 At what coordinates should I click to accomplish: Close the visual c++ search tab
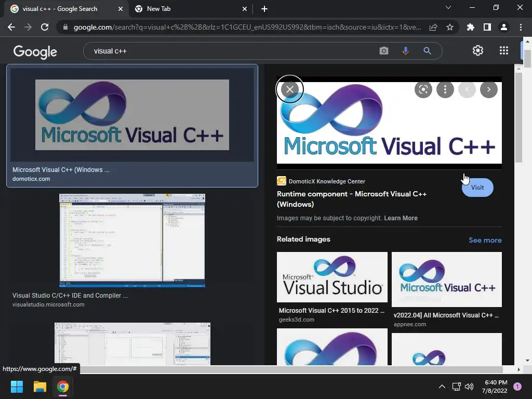coord(121,9)
